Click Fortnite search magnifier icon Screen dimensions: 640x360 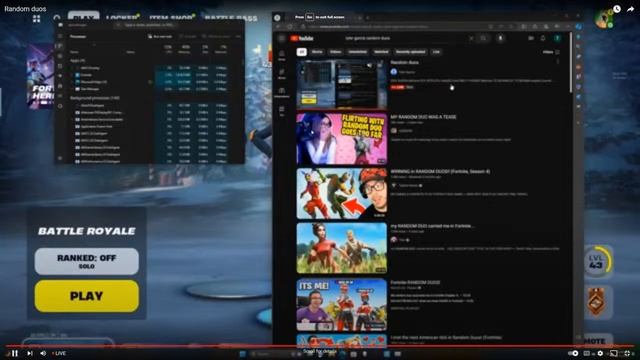click(x=57, y=18)
